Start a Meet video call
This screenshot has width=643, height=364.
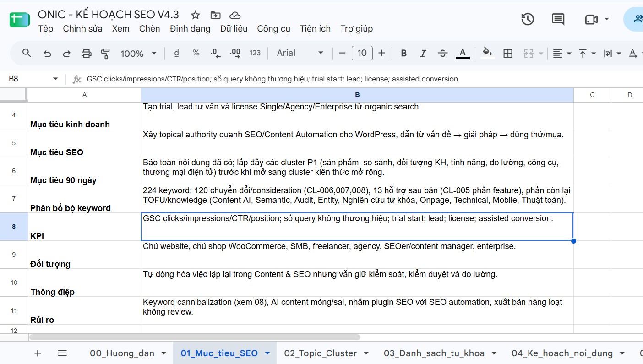coord(591,19)
